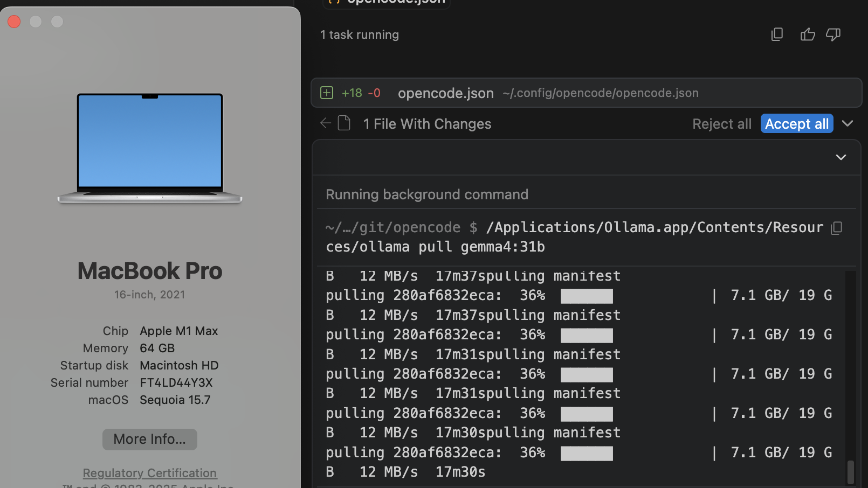
Task: Select the 'Apple M1 Max' chip value
Action: point(179,331)
